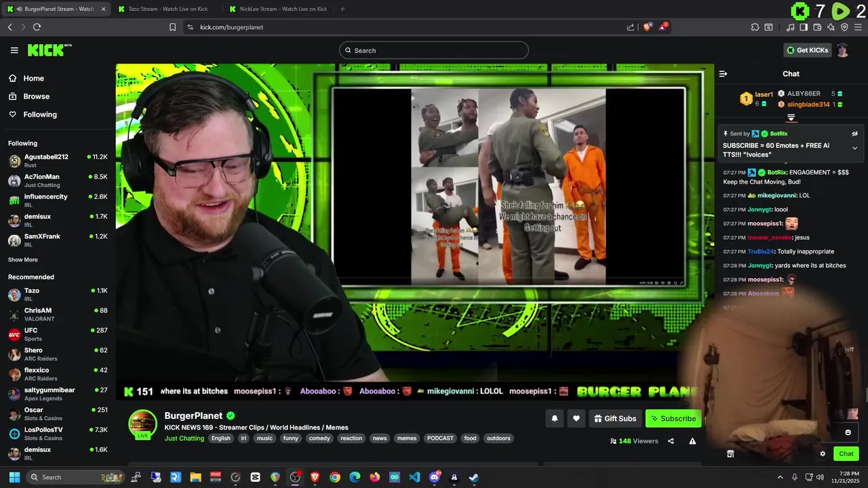Open Brave playlist music icon
The height and width of the screenshot is (488, 868).
click(790, 27)
